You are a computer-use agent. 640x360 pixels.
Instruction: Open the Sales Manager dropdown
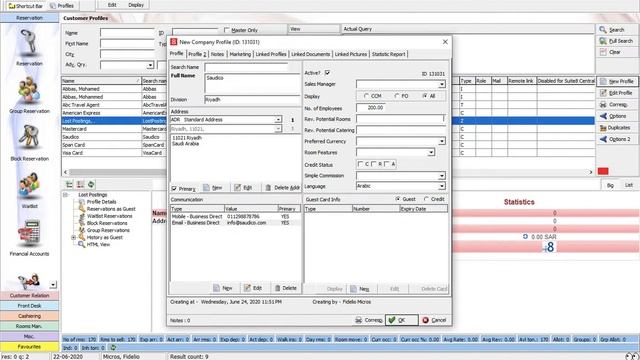click(442, 84)
